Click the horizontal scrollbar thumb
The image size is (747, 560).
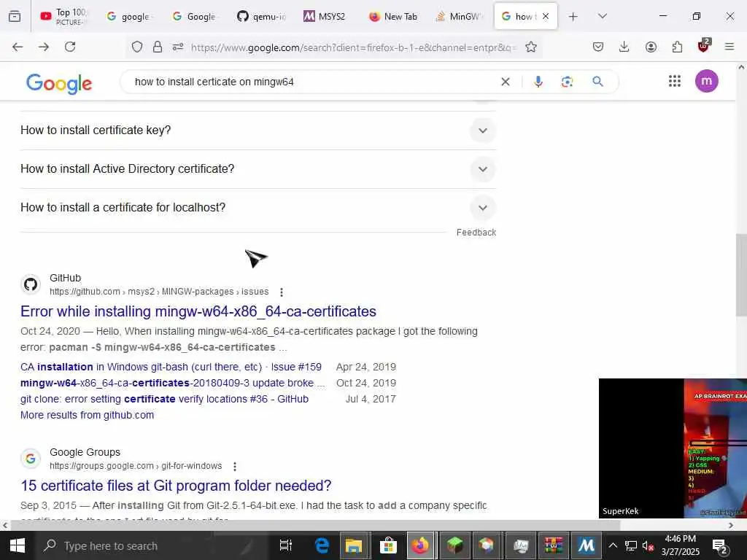click(315, 525)
